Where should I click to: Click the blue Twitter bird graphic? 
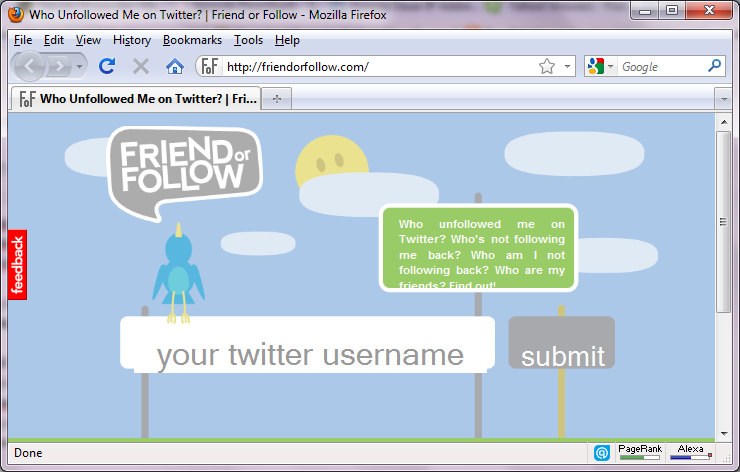[x=178, y=273]
